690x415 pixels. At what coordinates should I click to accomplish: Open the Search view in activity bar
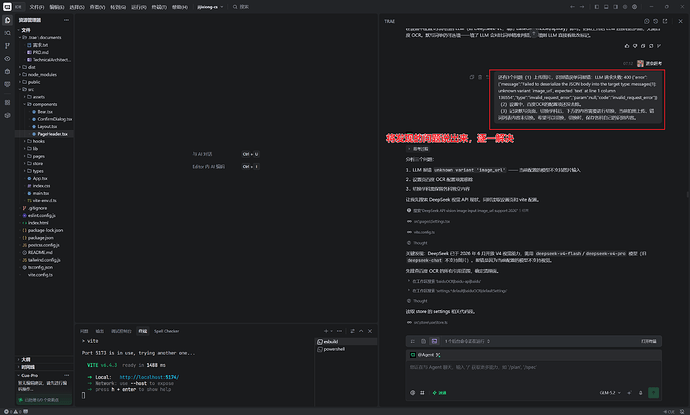coord(7,33)
